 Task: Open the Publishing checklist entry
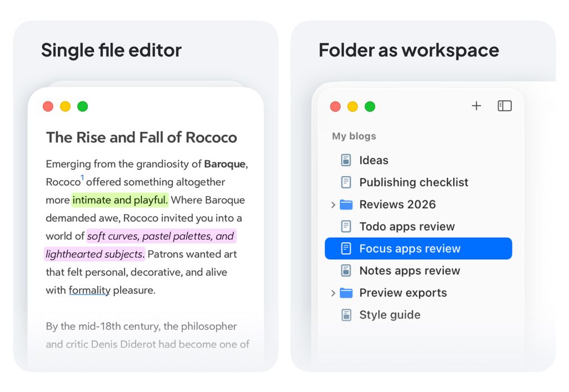point(413,182)
